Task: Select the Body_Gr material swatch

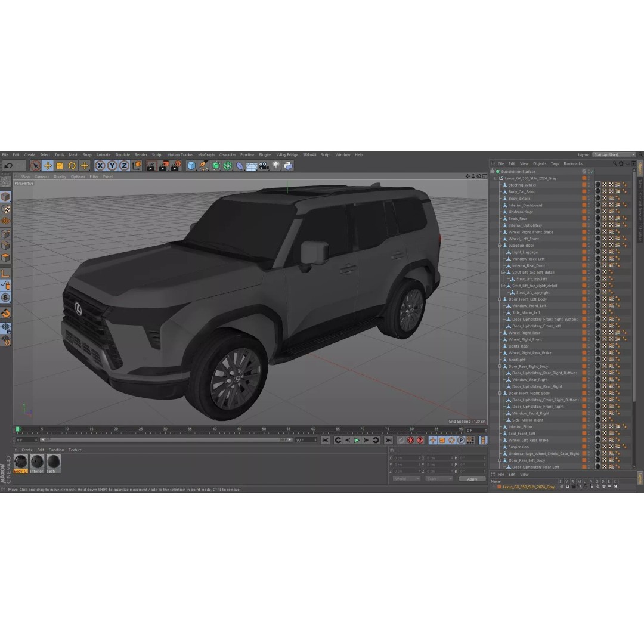Action: (x=20, y=464)
